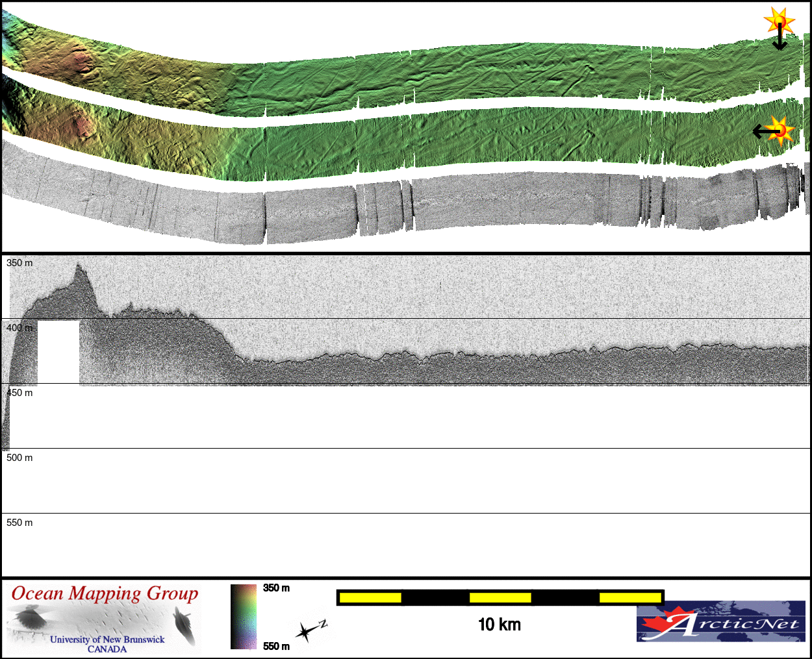Click the 500 m depth axis label
The image size is (812, 659).
(x=19, y=458)
